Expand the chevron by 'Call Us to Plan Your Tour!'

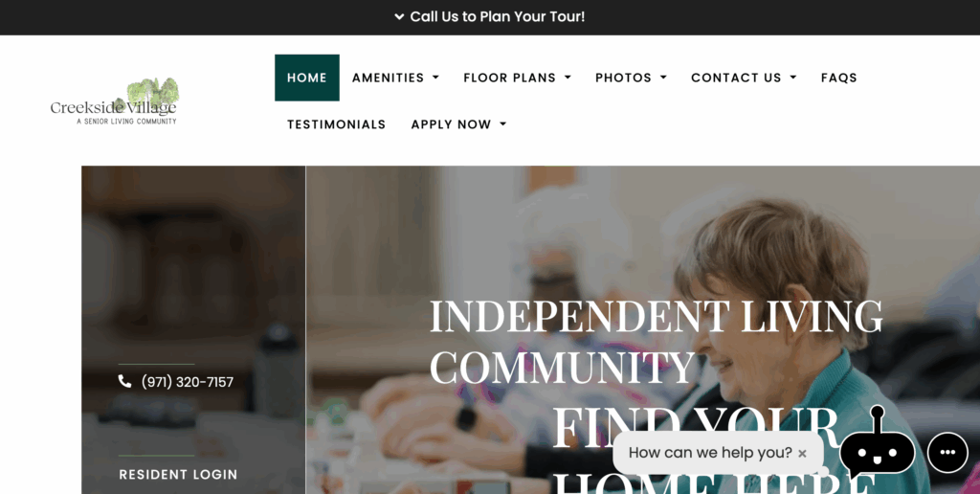pyautogui.click(x=399, y=17)
